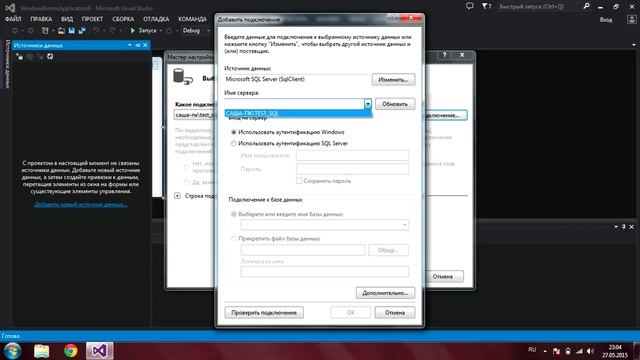Click the Save All toolbar icon
Screen dimensions: 640x360
[82, 31]
